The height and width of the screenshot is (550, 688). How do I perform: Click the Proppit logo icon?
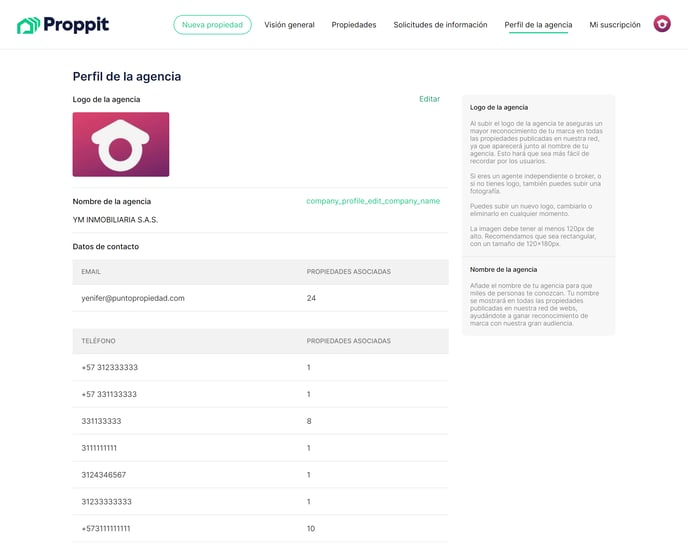tap(28, 25)
